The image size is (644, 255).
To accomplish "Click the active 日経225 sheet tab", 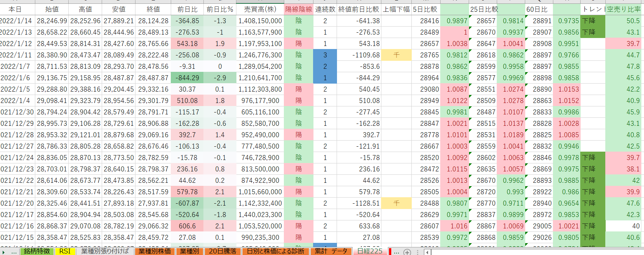I will [370, 251].
